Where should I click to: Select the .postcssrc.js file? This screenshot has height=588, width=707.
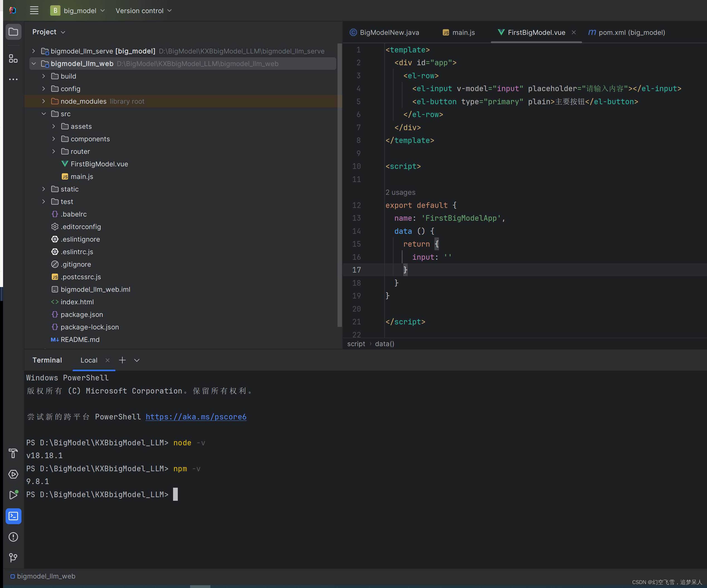click(76, 277)
